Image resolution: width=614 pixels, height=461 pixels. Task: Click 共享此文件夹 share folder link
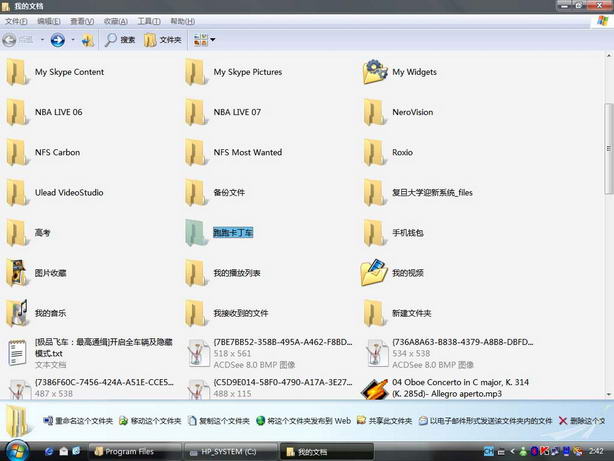[386, 421]
